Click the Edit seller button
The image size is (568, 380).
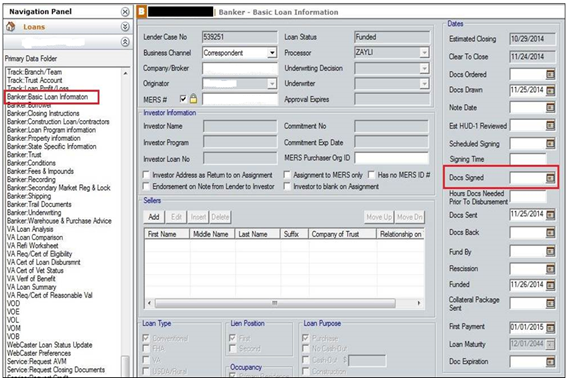tap(176, 217)
